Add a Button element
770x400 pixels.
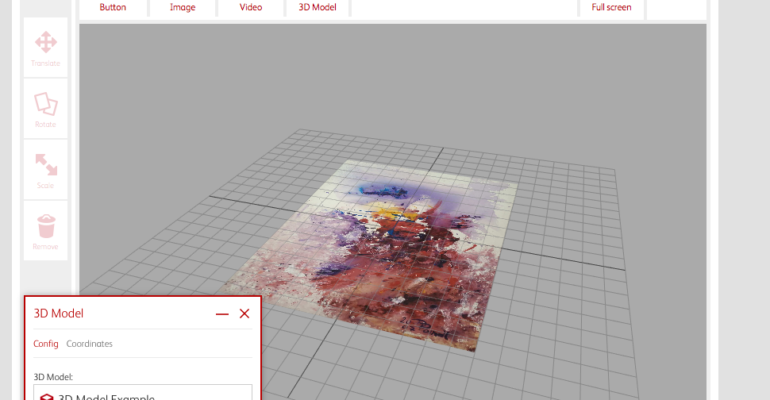113,7
